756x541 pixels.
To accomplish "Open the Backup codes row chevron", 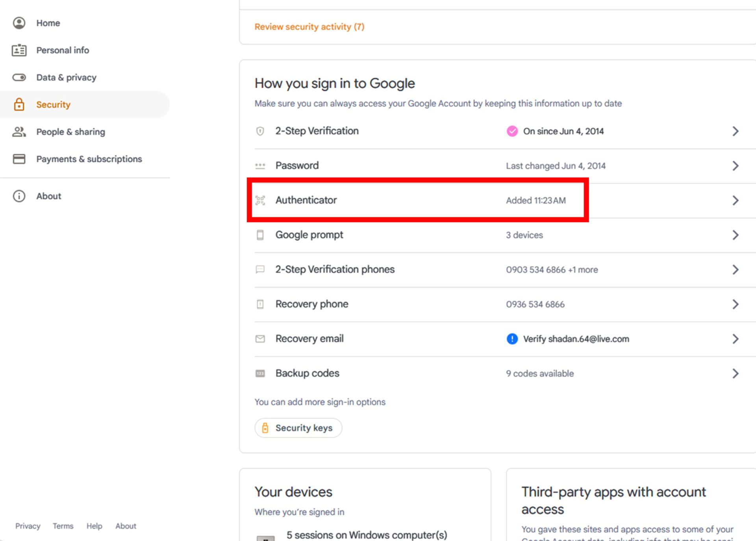I will pyautogui.click(x=735, y=374).
